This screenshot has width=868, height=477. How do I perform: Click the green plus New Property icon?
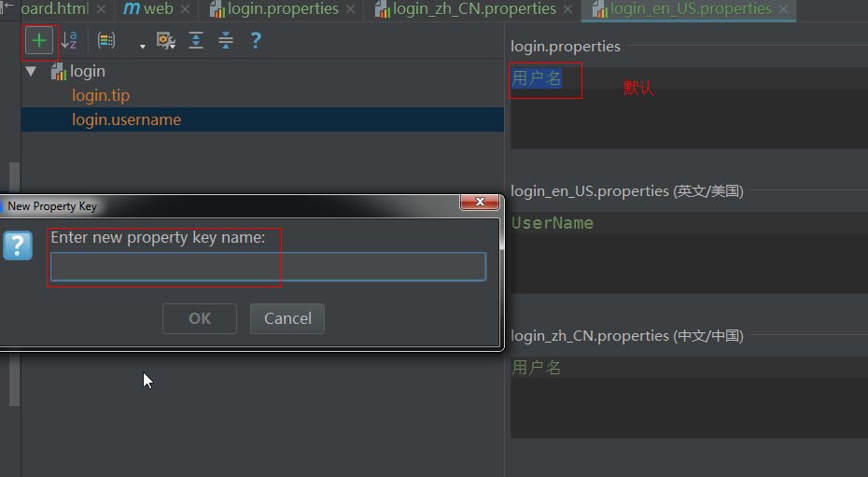[39, 41]
